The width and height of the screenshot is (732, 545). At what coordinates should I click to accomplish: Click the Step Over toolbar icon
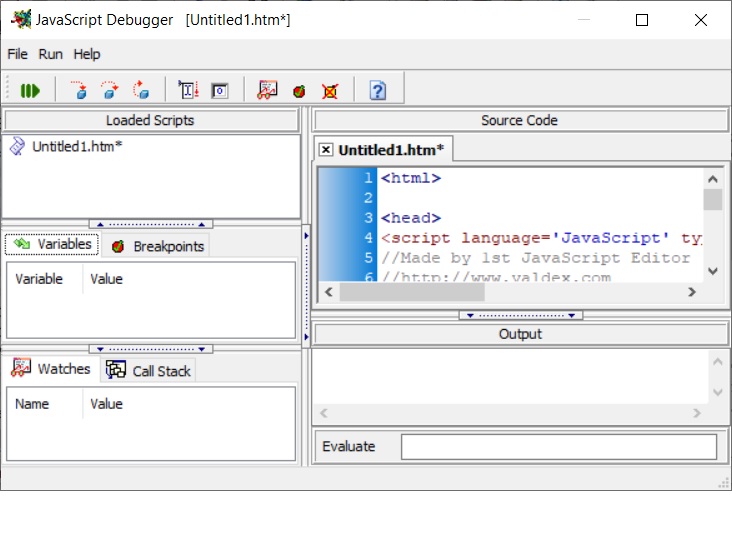pos(110,90)
